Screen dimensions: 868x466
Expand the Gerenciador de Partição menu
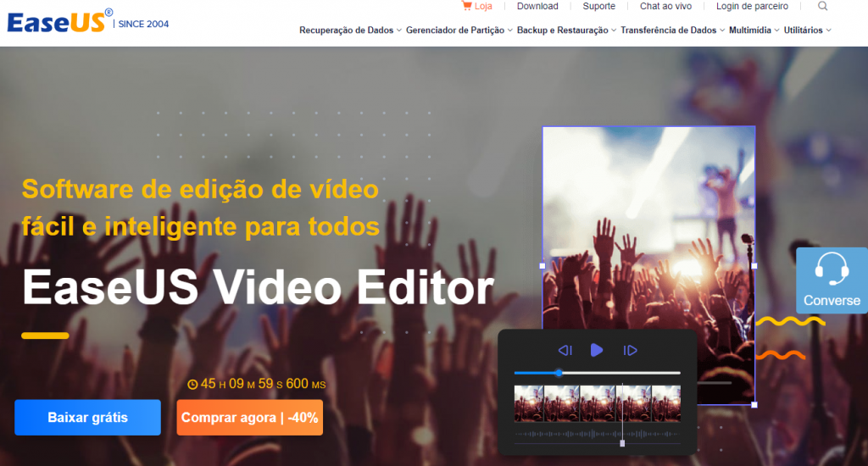click(x=459, y=30)
